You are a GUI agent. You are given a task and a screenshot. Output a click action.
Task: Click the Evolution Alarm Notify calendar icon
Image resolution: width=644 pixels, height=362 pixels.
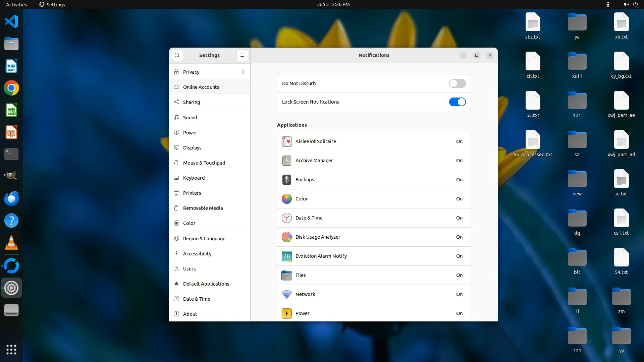point(286,256)
